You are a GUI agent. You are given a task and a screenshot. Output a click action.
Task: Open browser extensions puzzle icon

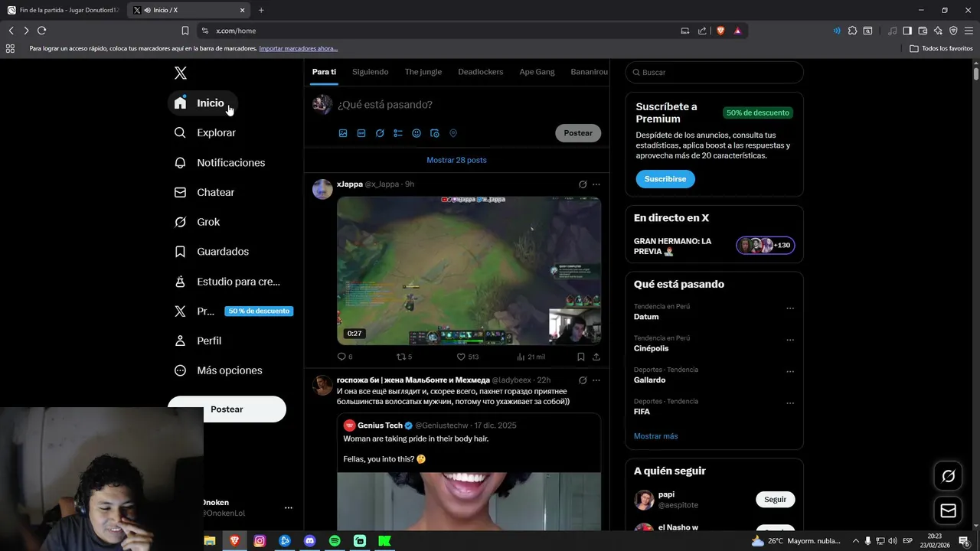[852, 31]
